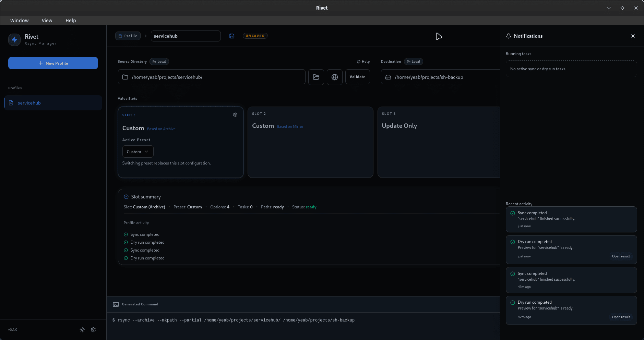Click 'No active sync or dry run tasks.'

pyautogui.click(x=538, y=69)
